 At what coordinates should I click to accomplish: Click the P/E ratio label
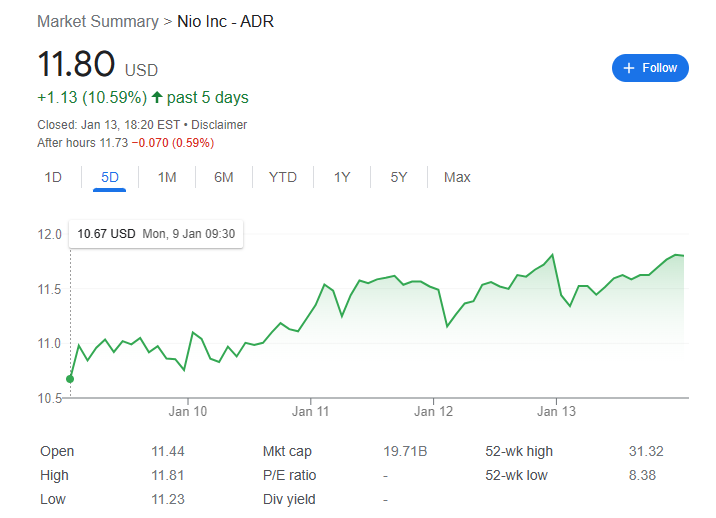(290, 476)
